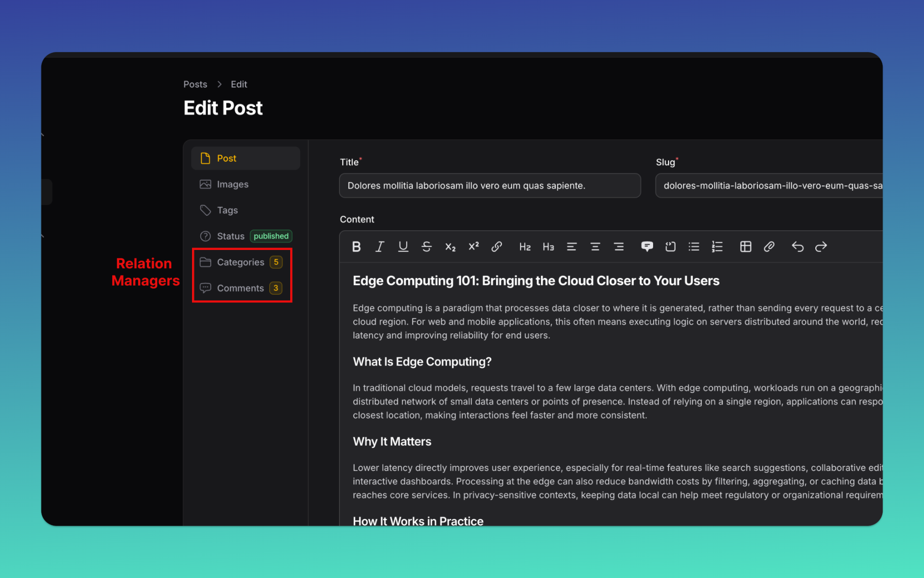Toggle the numbered list formatting
The image size is (924, 578).
pos(717,247)
